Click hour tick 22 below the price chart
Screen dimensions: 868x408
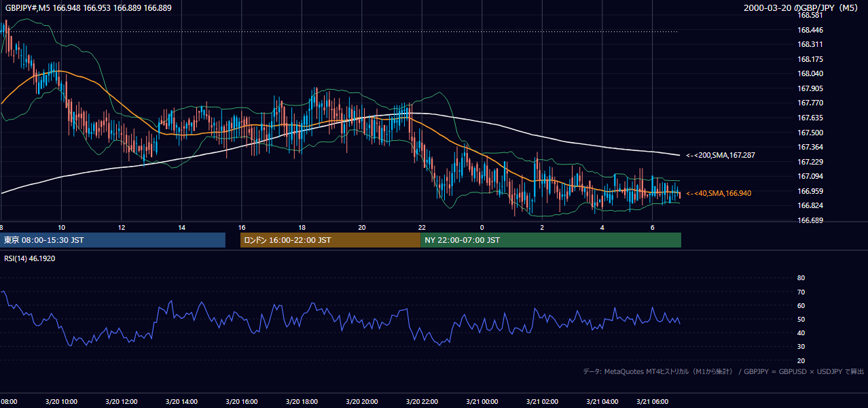pos(422,227)
